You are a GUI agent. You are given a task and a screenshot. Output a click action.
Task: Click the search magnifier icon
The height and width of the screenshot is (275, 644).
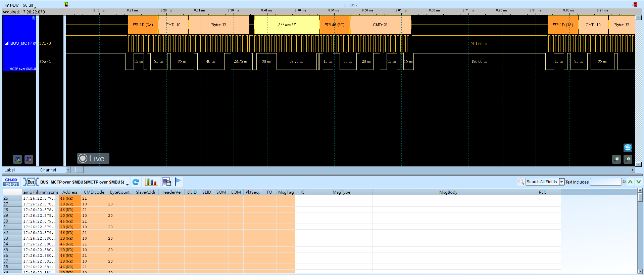pyautogui.click(x=521, y=182)
